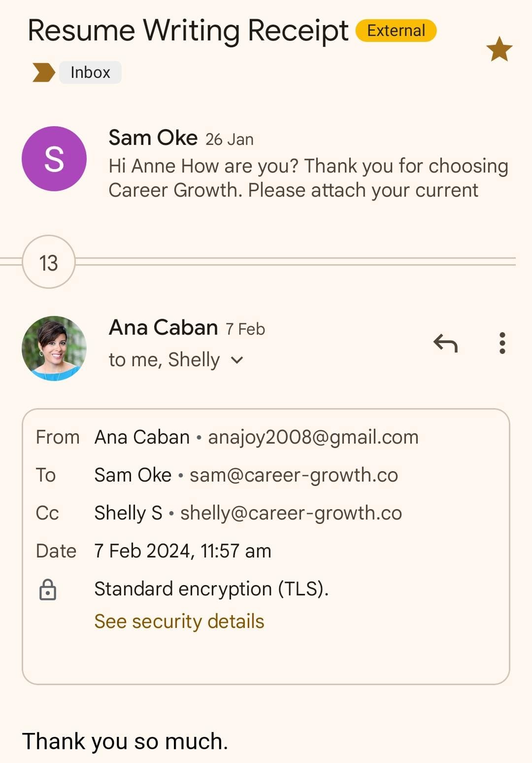The height and width of the screenshot is (763, 532).
Task: Tap the Resume Writing Receipt subject title
Action: [x=188, y=31]
